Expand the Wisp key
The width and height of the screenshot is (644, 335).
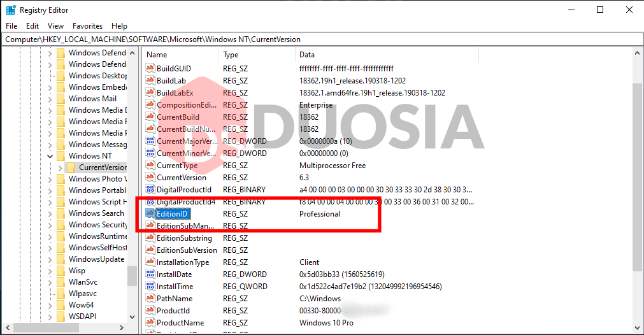(50, 271)
